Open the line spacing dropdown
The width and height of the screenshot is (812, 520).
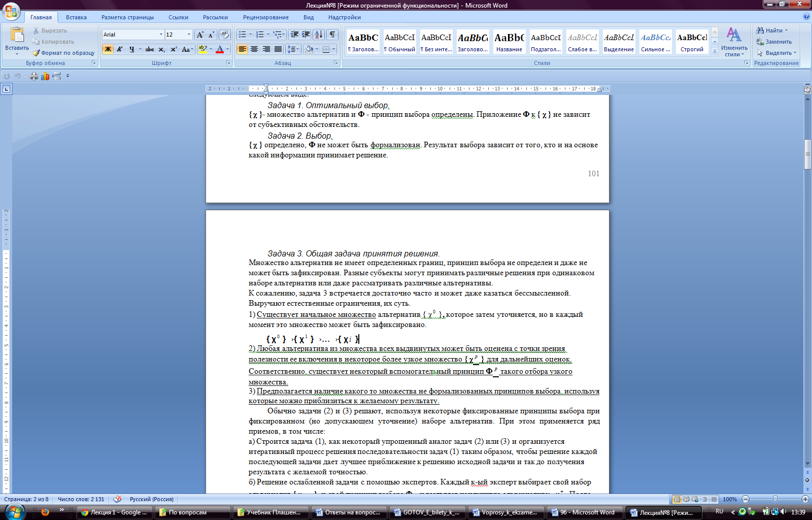pos(293,49)
